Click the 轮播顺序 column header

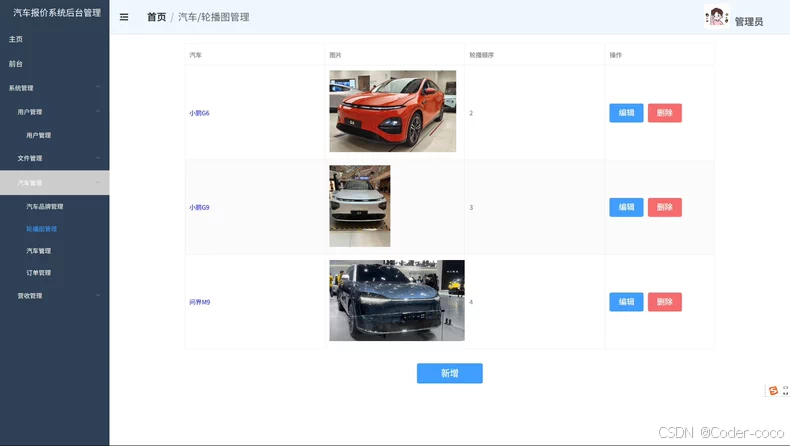point(482,55)
